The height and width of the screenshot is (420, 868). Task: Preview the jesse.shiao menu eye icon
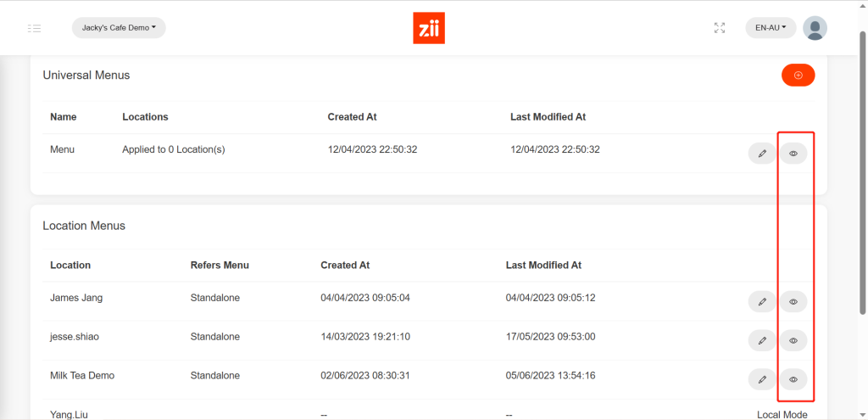point(793,340)
